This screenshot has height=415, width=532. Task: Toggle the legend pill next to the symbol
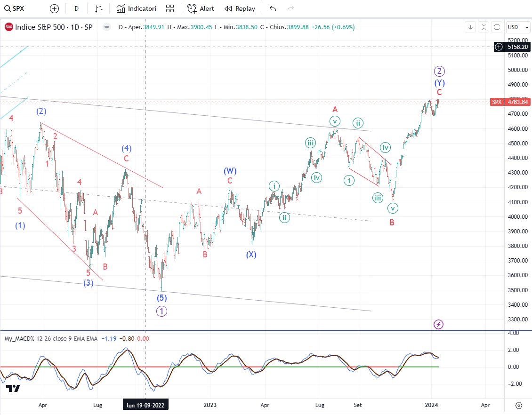coord(107,27)
